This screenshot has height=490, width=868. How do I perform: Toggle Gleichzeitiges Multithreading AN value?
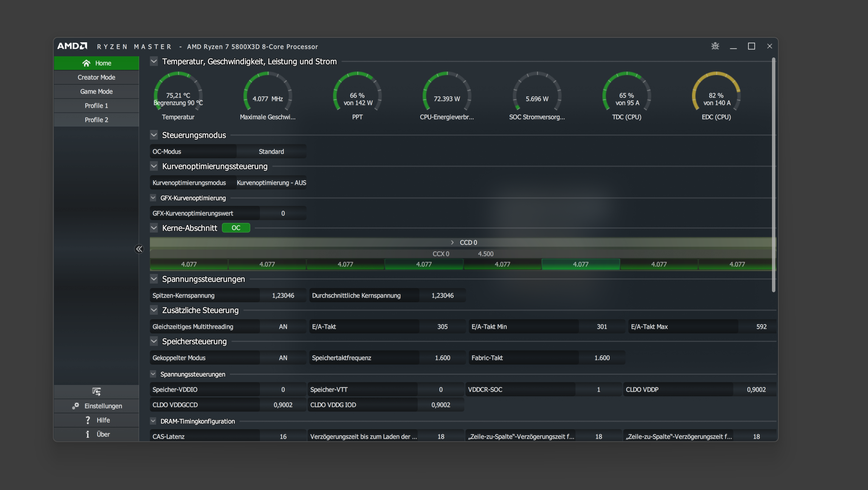pyautogui.click(x=283, y=326)
